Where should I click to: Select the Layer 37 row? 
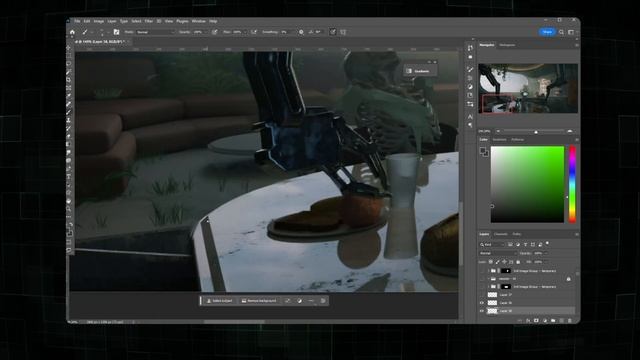pyautogui.click(x=527, y=295)
